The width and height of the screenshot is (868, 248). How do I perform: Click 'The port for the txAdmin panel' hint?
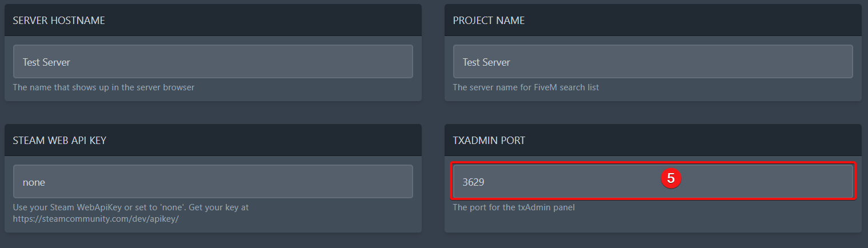[513, 207]
